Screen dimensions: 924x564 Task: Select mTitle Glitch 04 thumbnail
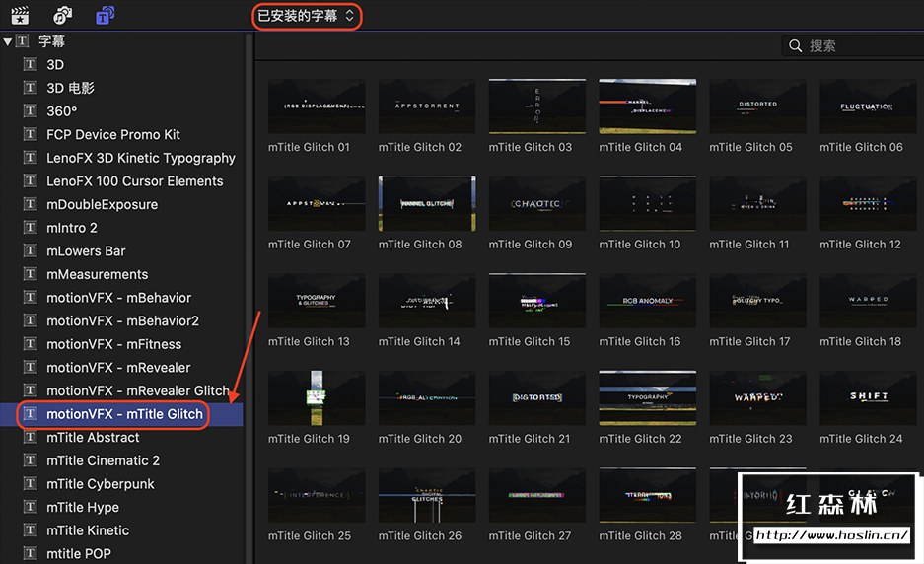click(x=648, y=106)
